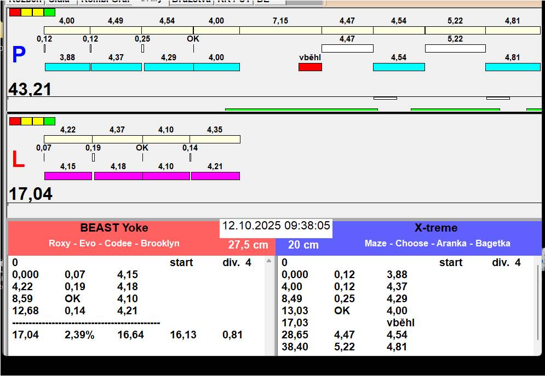Screen dimensions: 545x392
Task: Click the blue P lane letter
Action: (19, 55)
